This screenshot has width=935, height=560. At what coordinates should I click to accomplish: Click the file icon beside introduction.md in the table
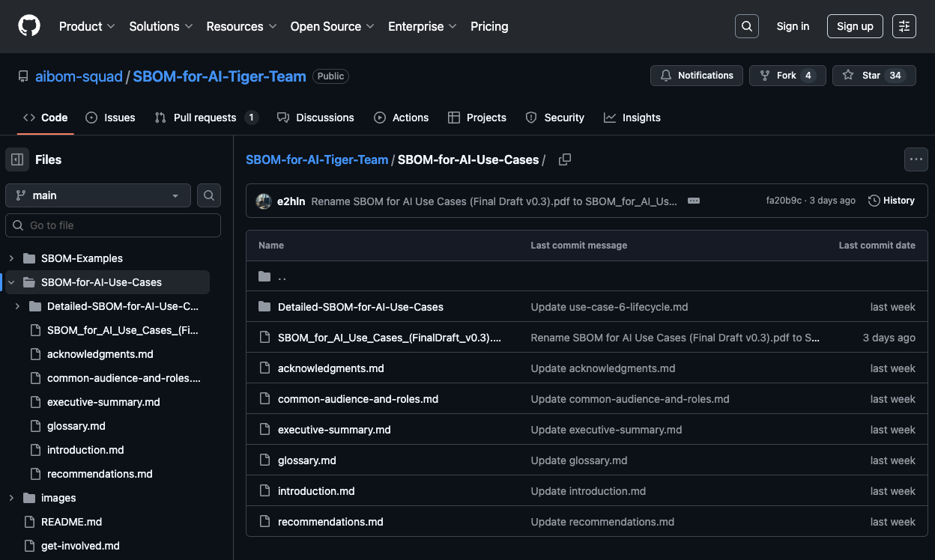click(264, 491)
